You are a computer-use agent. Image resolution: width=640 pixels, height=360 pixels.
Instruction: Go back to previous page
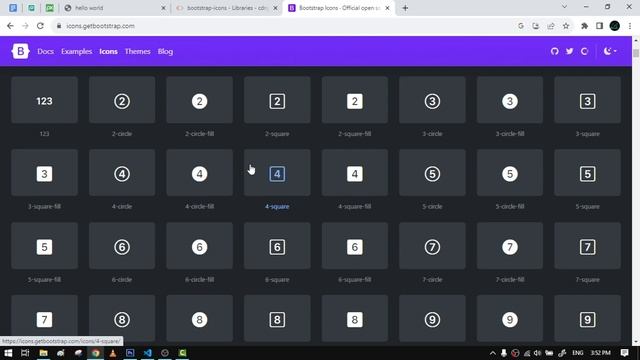coord(10,26)
